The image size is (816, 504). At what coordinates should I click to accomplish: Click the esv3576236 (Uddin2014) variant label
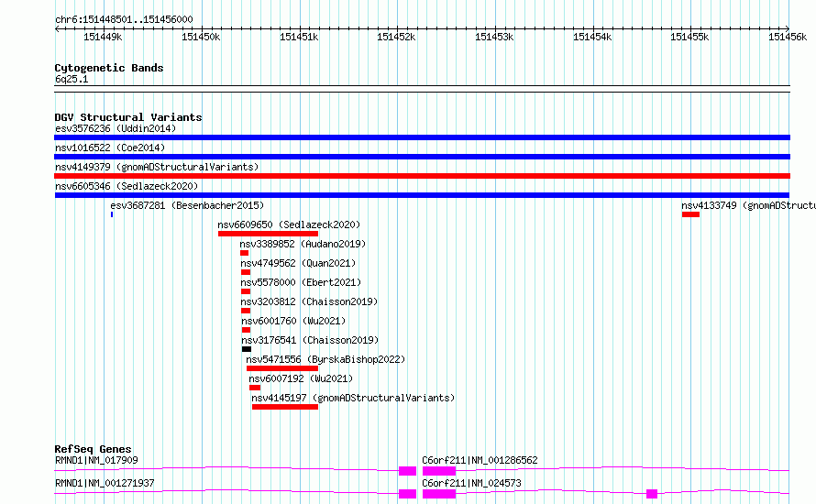coord(116,128)
